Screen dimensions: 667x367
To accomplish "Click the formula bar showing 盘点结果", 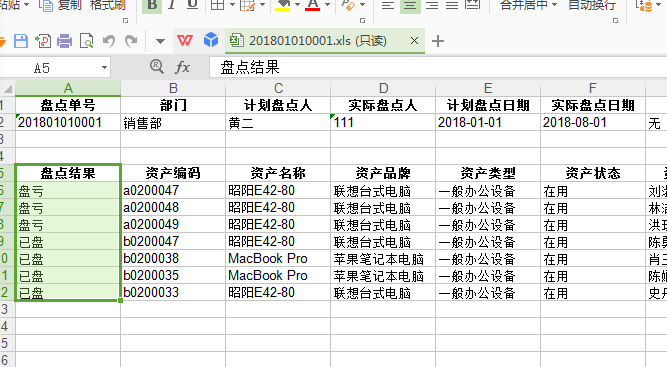I will [438, 68].
